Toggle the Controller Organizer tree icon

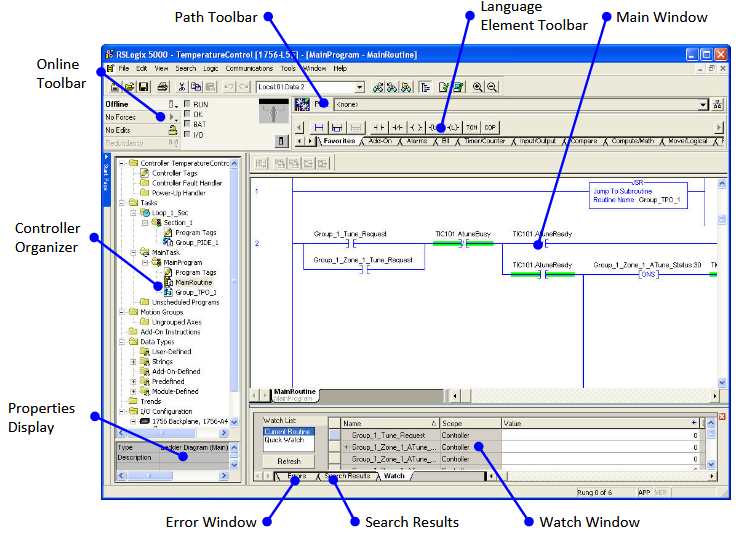coord(425,87)
